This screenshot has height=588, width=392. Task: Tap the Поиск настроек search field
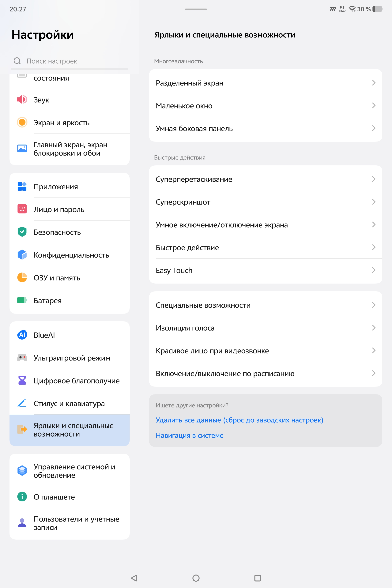(70, 61)
